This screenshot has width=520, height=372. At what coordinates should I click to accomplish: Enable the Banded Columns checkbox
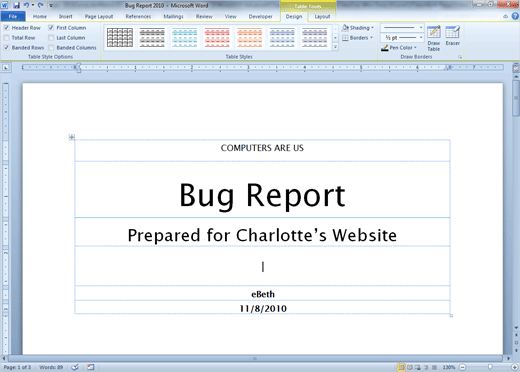pos(51,48)
